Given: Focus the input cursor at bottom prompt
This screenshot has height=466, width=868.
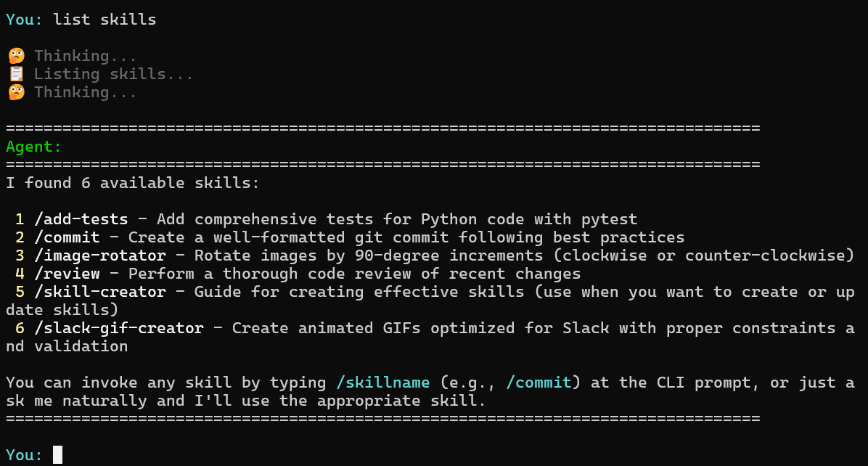Looking at the screenshot, I should 58,455.
